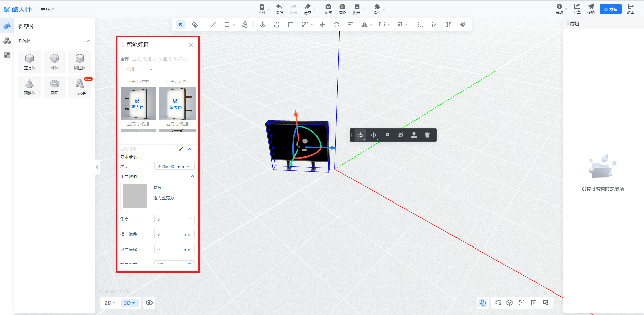Hide object via crossed-eye icon

[x=400, y=135]
